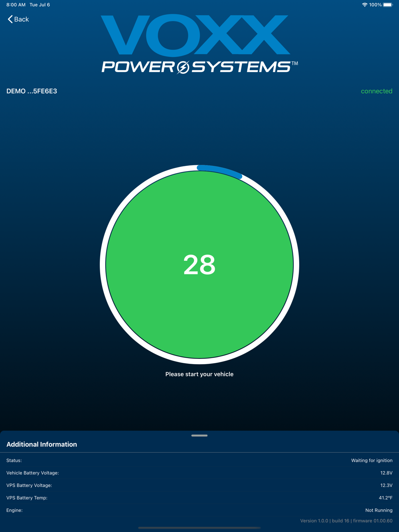The image size is (399, 532).
Task: Tap the Tue Jul 6 date
Action: tap(40, 5)
